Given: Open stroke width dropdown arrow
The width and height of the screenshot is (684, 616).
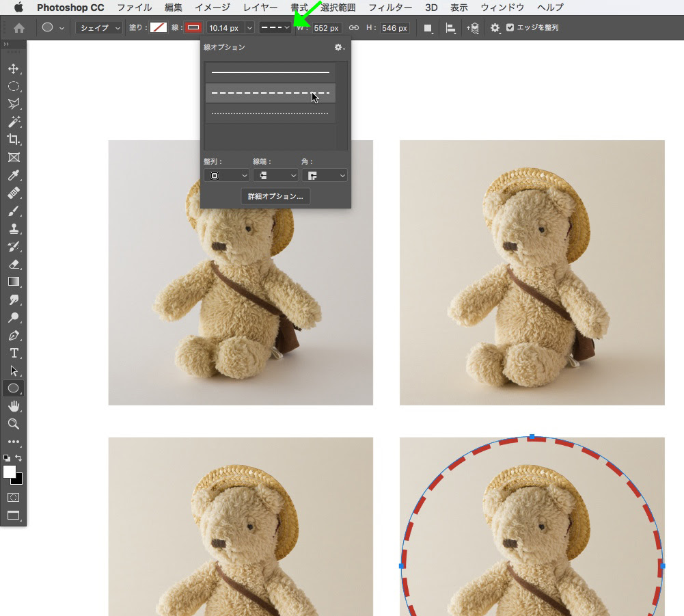Looking at the screenshot, I should pyautogui.click(x=249, y=28).
